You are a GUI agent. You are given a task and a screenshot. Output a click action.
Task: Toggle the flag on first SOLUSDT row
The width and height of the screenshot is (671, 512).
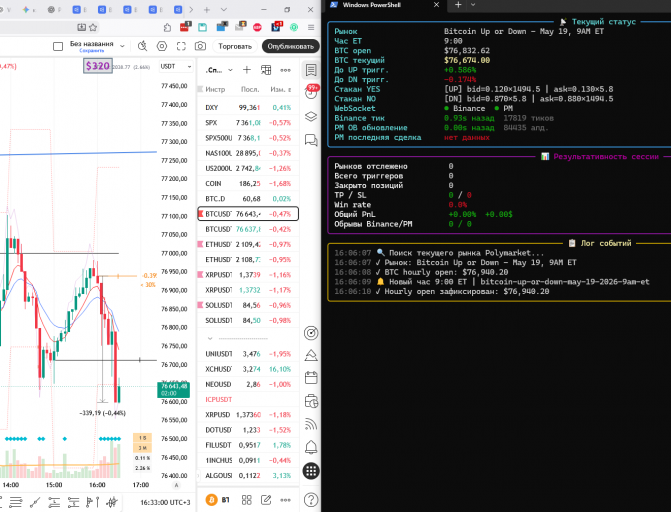(200, 305)
